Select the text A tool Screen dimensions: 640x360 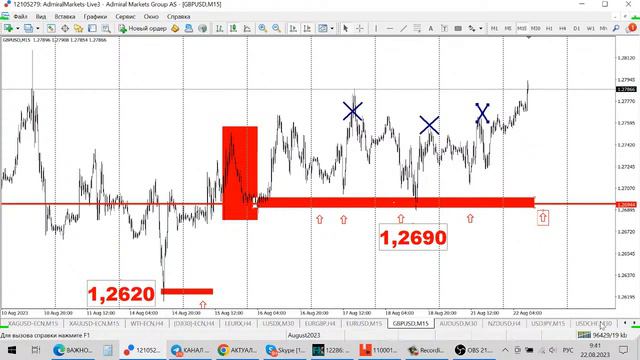coord(430,28)
